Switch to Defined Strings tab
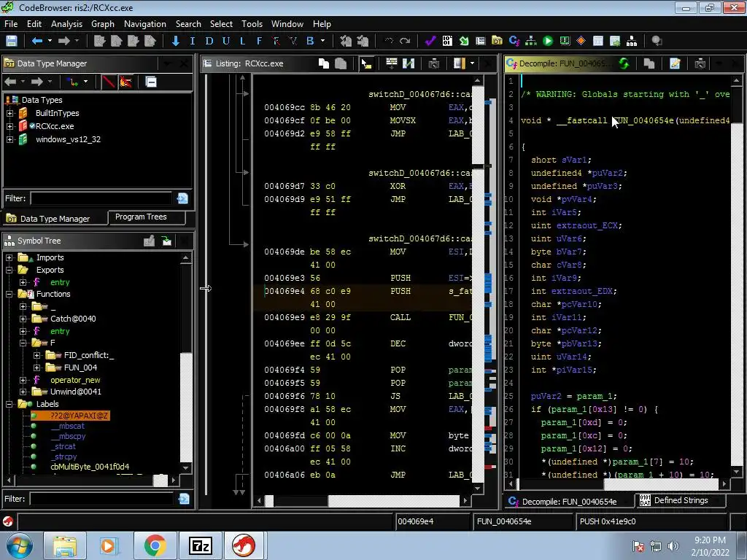This screenshot has height=560, width=747. 681,500
